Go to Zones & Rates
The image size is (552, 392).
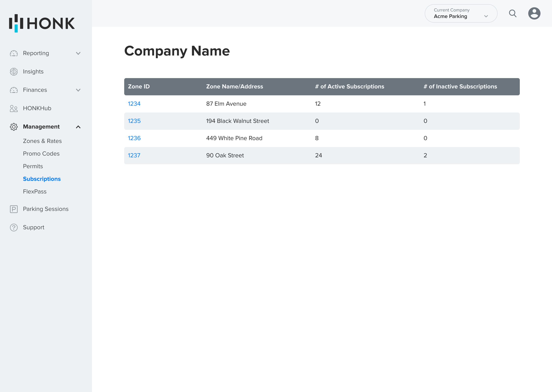point(42,141)
